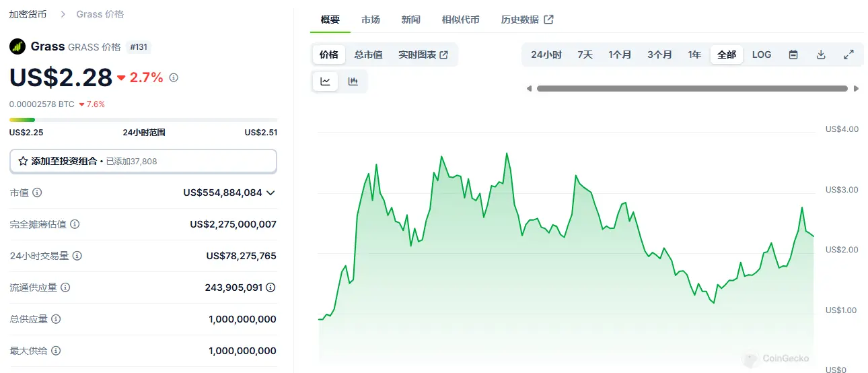Image resolution: width=868 pixels, height=373 pixels.
Task: Click the US$554,884,084 market cap value
Action: click(223, 193)
